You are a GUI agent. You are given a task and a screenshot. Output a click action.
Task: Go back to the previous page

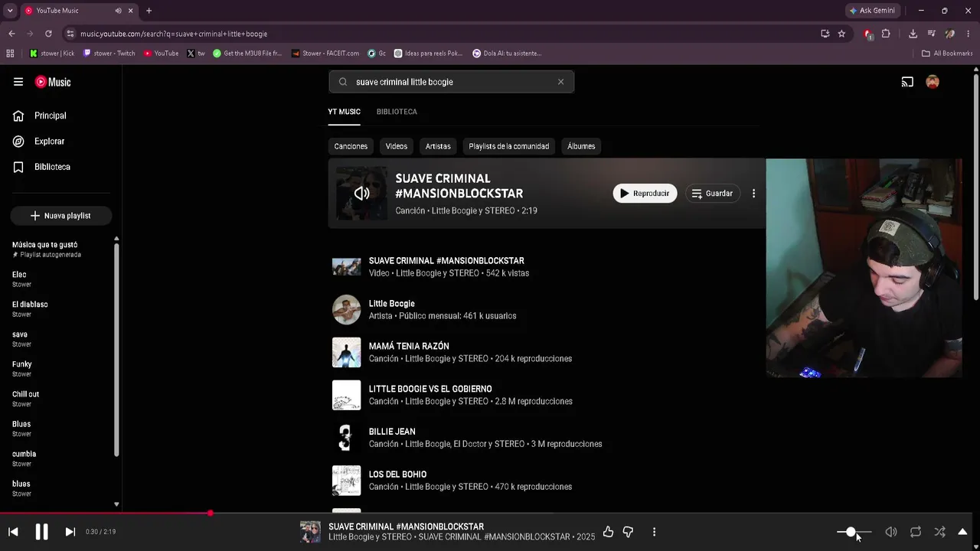point(11,34)
